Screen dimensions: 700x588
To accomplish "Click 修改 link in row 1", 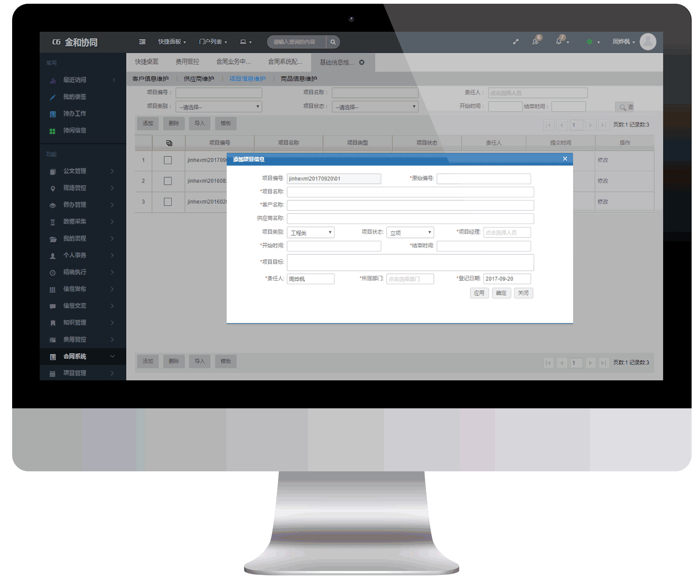I will tap(603, 160).
